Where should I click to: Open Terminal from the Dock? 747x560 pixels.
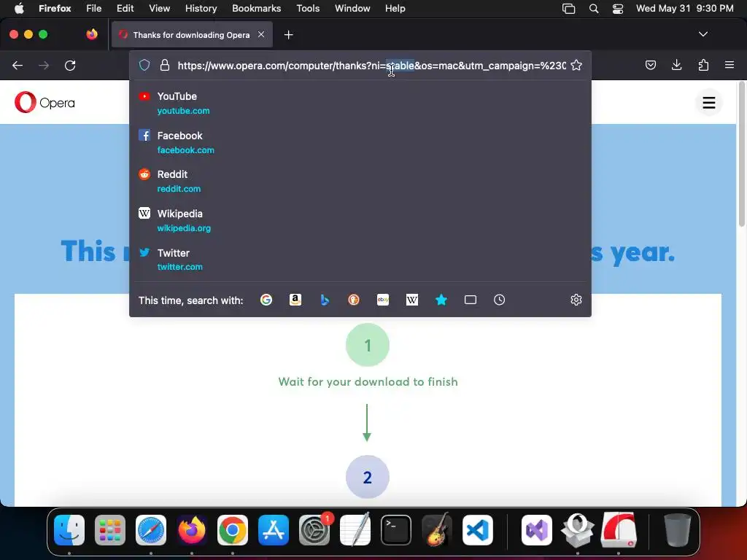(396, 530)
